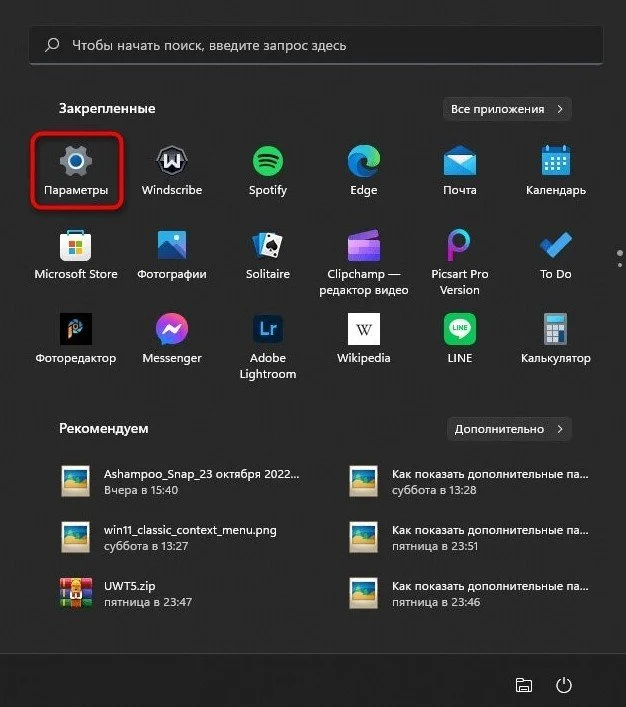Open Clipchamp — редактор видео
The width and height of the screenshot is (626, 707).
point(364,262)
